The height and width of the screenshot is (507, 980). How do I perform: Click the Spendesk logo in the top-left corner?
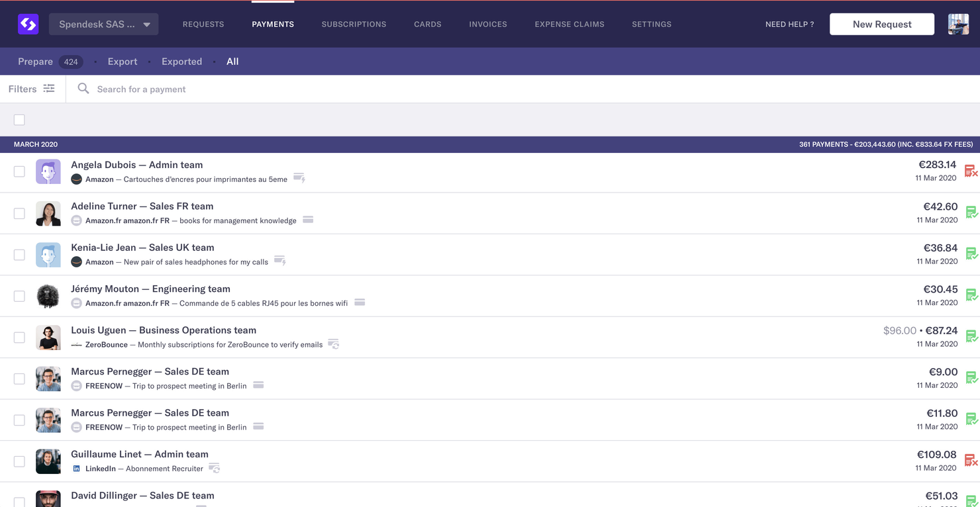pos(27,24)
